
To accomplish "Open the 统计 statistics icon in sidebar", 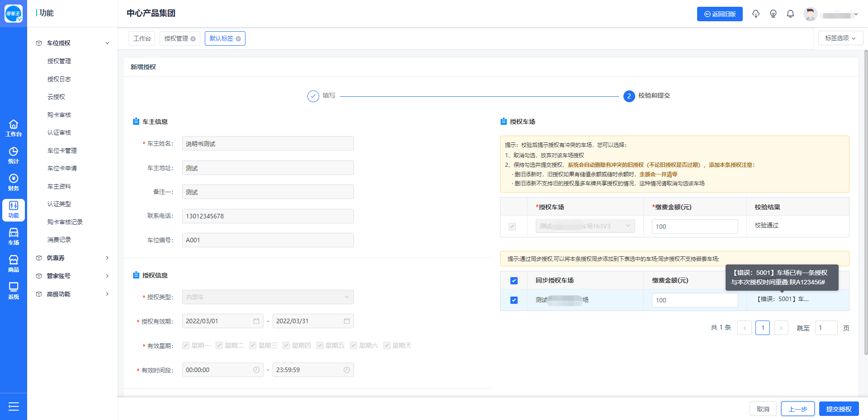I will point(14,155).
